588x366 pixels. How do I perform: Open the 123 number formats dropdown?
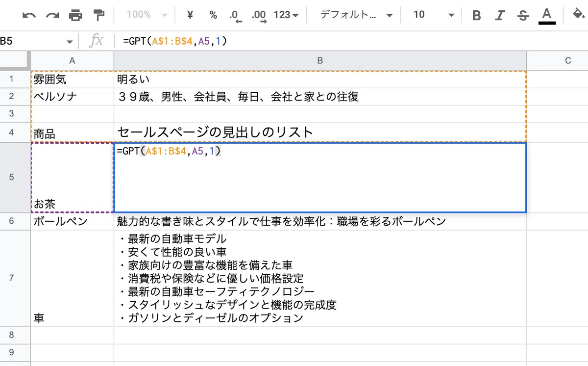pyautogui.click(x=286, y=15)
